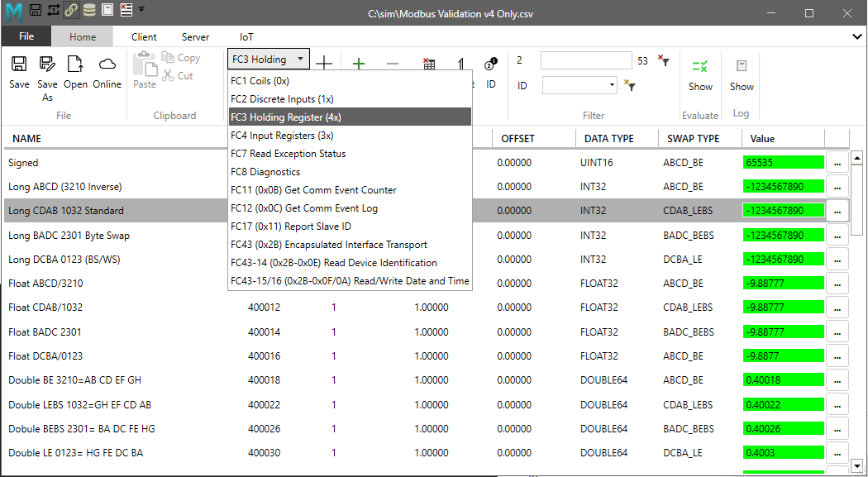Select the Float BADC 2301 row name
This screenshot has height=477, width=868.
[45, 332]
